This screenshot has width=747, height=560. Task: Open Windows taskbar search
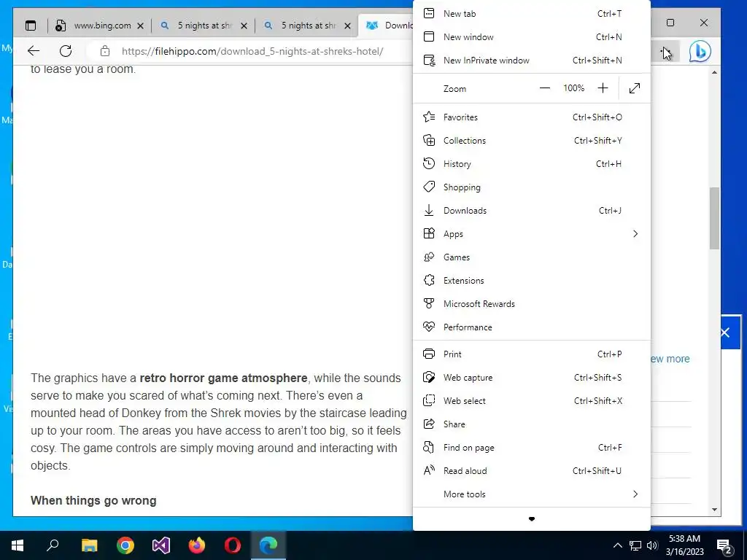[53, 545]
